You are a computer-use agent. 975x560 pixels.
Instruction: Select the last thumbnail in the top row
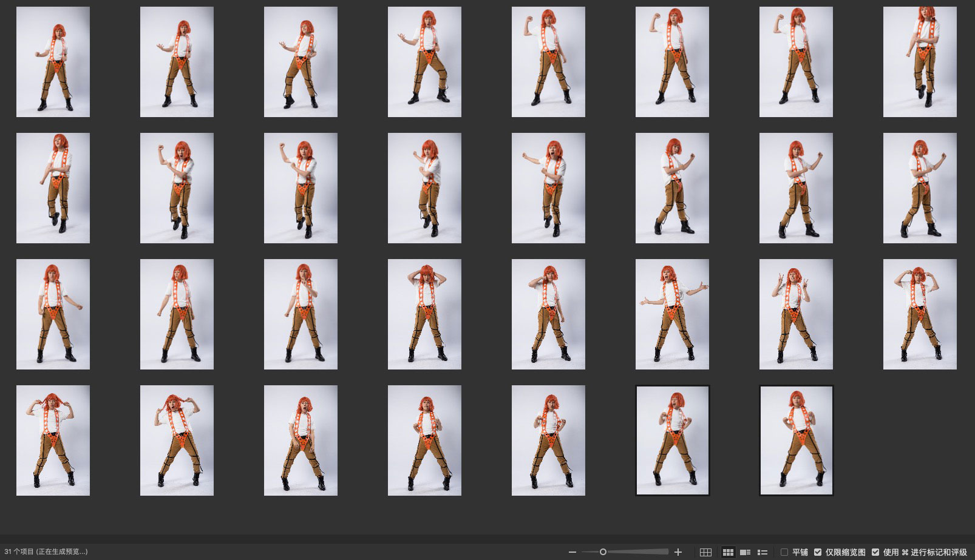pyautogui.click(x=920, y=62)
